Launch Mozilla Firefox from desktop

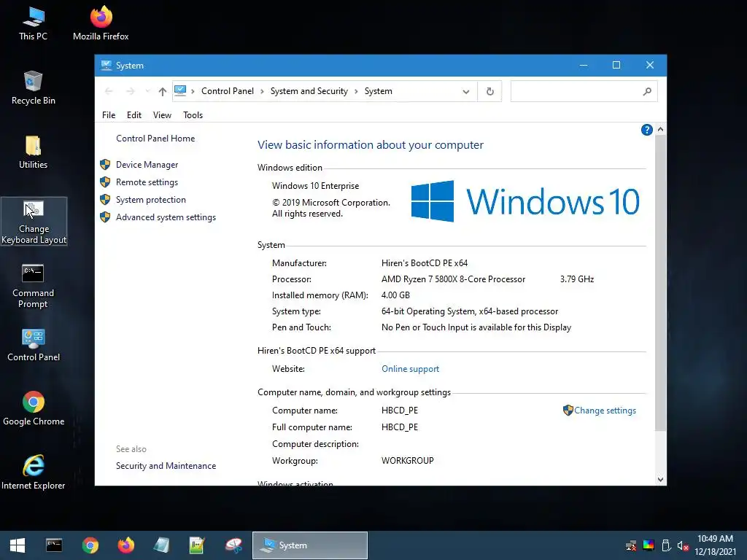pyautogui.click(x=101, y=24)
